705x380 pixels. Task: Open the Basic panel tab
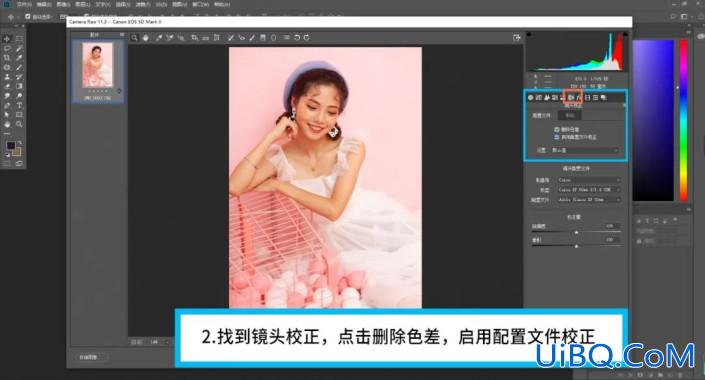click(530, 98)
